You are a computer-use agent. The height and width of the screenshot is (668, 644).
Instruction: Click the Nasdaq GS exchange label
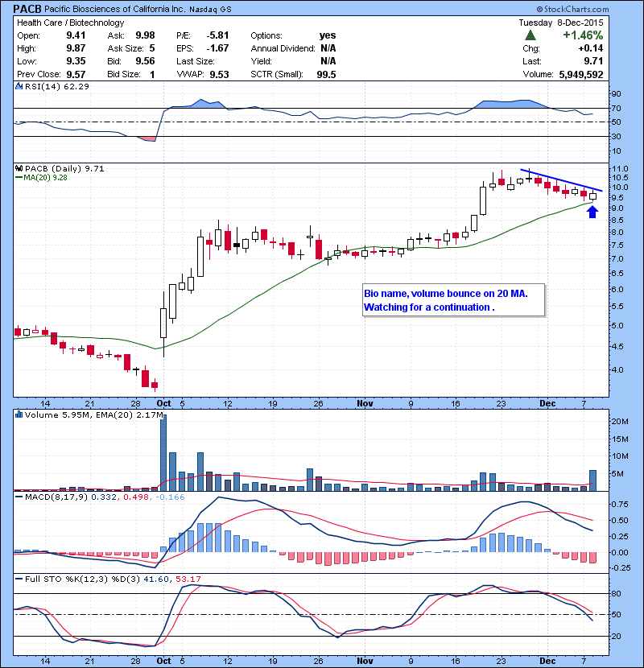pyautogui.click(x=211, y=10)
